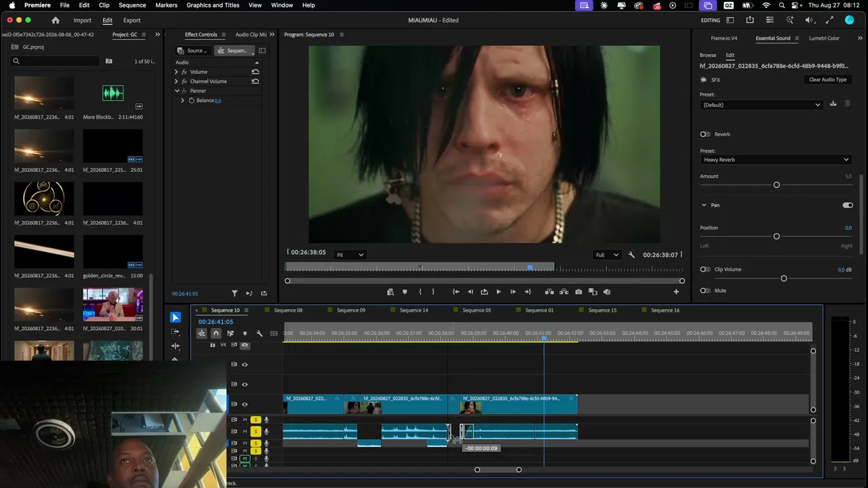Delete the Essential Sound preset
868x488 pixels.
tap(847, 104)
